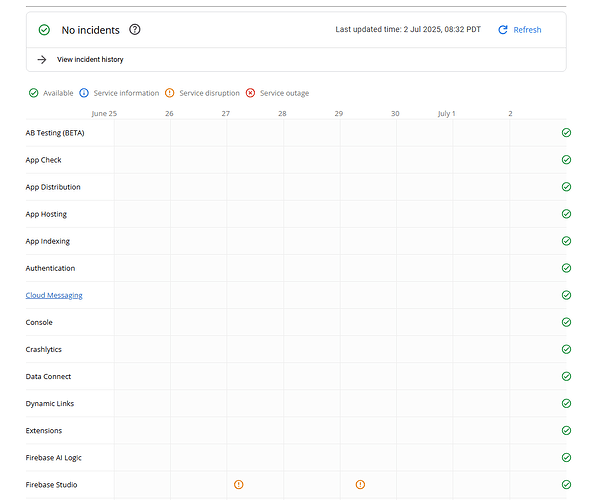Click the 30 date header

[395, 113]
